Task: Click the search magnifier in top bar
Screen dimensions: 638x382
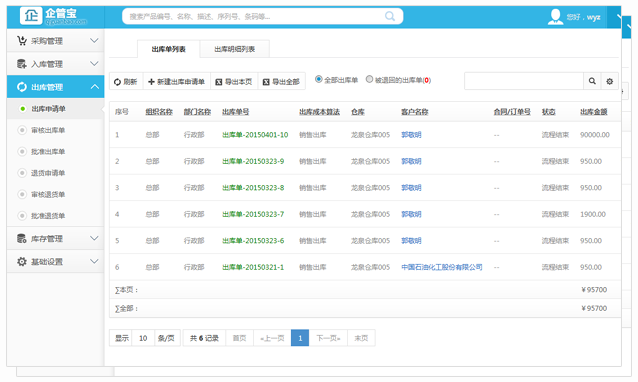Action: tap(390, 16)
